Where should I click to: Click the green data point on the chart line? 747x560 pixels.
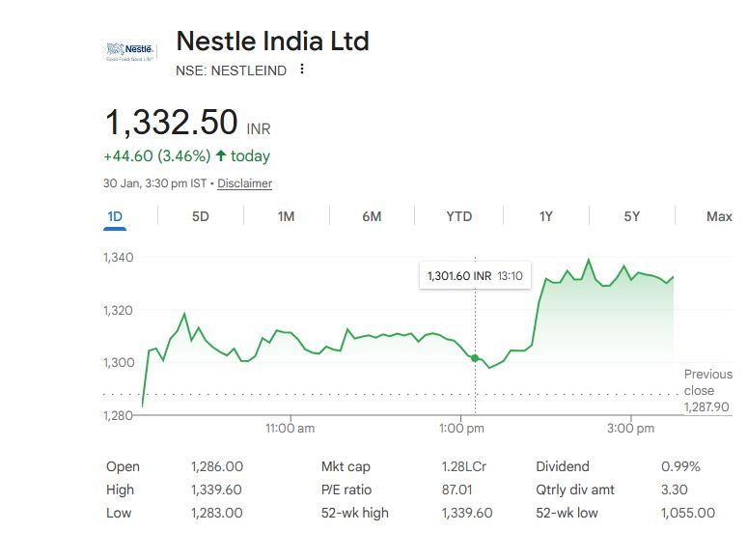point(475,358)
